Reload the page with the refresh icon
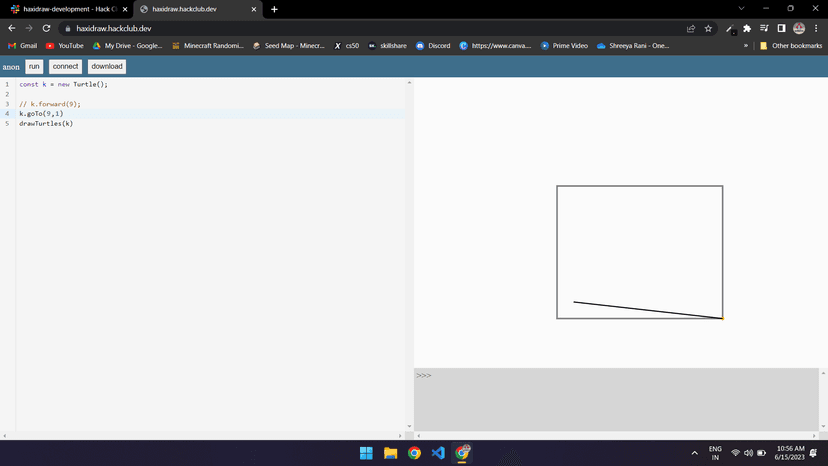 click(46, 29)
